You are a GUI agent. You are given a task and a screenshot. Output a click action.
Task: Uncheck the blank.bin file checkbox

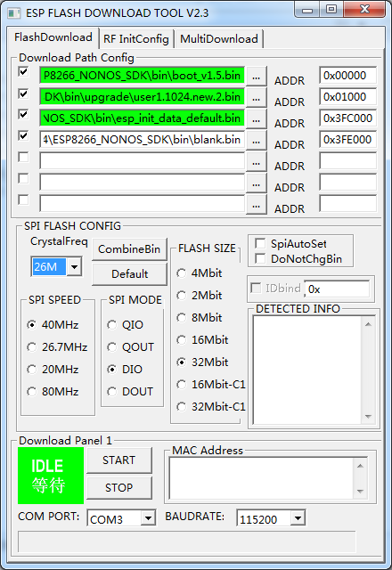pos(24,135)
